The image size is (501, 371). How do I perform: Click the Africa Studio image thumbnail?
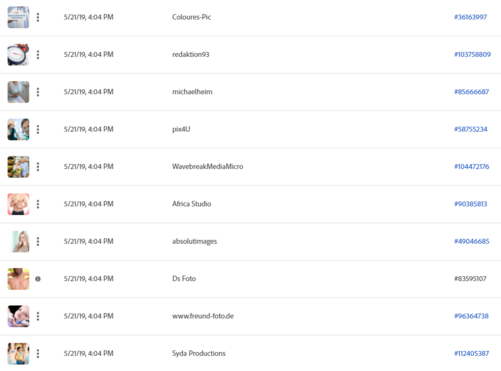(x=18, y=204)
